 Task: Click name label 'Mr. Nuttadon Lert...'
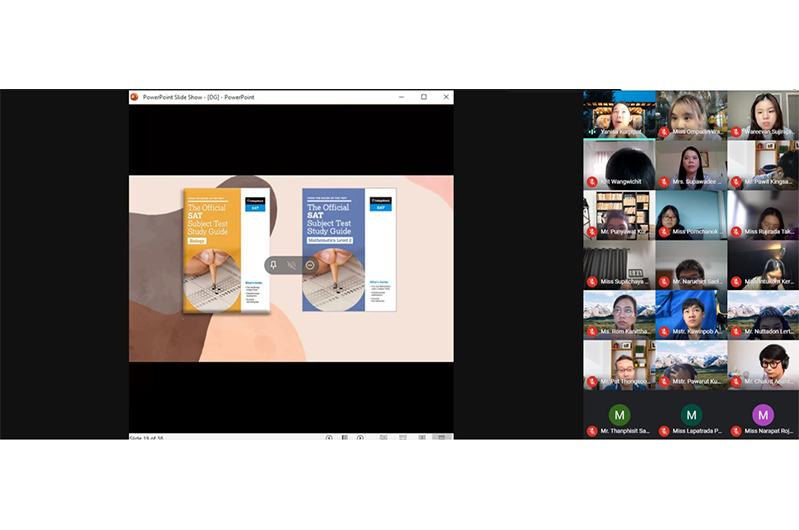coord(769,331)
